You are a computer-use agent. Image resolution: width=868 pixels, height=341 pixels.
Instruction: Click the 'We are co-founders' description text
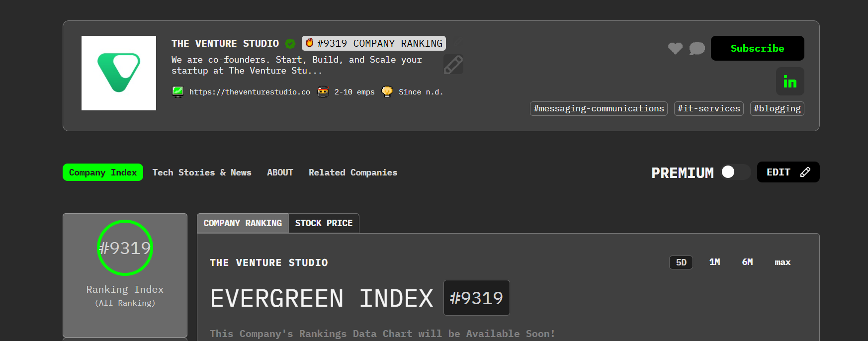click(x=297, y=65)
